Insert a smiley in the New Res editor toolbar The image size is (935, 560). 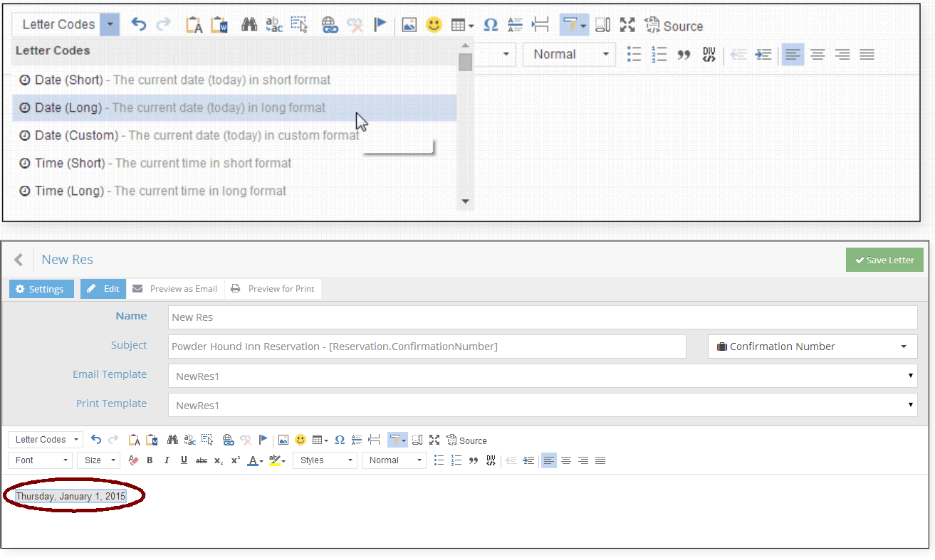click(x=301, y=440)
